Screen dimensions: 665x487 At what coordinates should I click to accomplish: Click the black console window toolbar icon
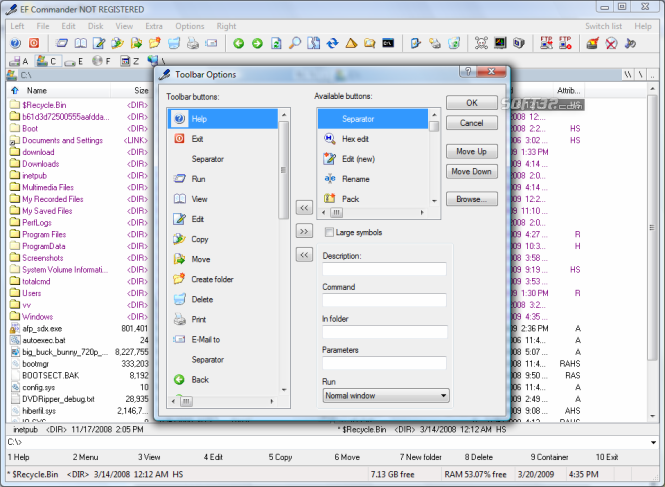pyautogui.click(x=388, y=43)
